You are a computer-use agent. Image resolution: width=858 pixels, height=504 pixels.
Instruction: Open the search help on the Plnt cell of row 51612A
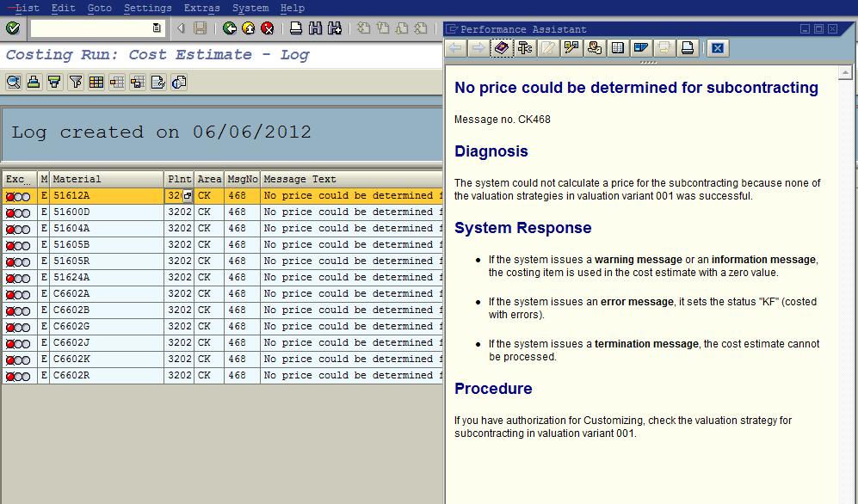187,196
